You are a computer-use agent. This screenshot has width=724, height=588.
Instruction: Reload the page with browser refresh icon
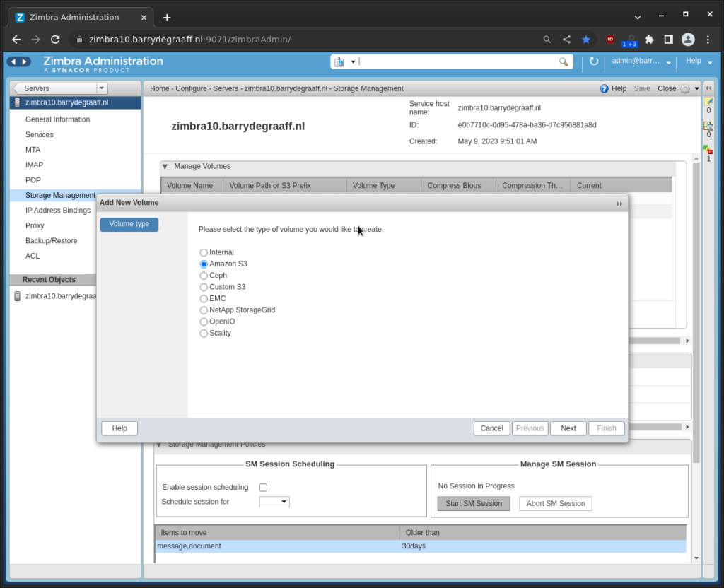[55, 40]
